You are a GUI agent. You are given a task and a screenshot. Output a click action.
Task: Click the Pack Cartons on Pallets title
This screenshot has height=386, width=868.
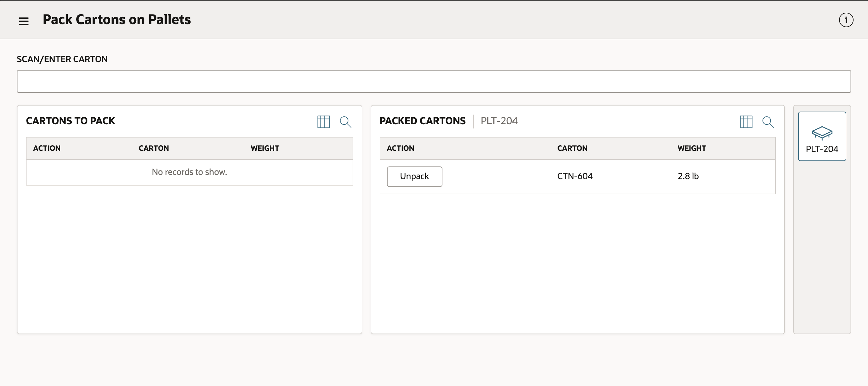pyautogui.click(x=117, y=20)
